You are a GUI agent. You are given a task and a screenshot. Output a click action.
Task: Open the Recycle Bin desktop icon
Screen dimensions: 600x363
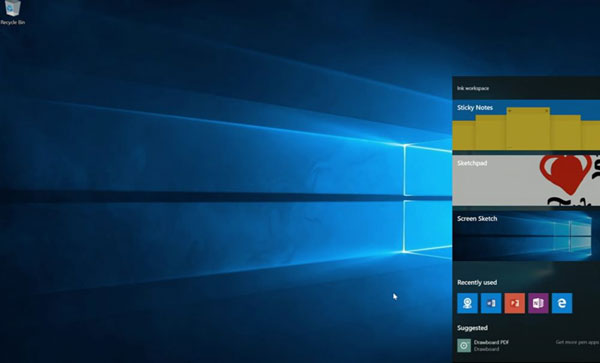pos(12,12)
